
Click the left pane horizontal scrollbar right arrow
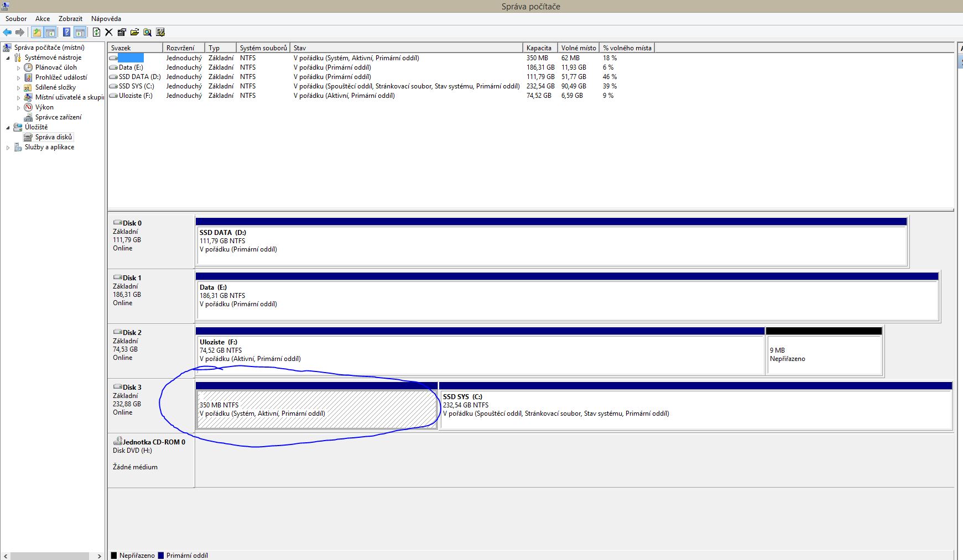tap(100, 556)
